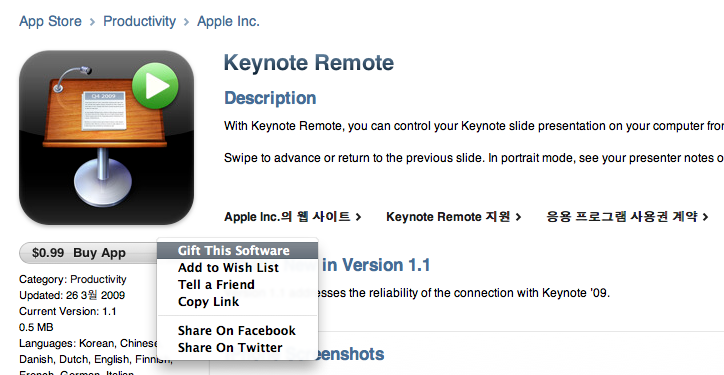Open Apple Inc.의 웹 사이트 link

[287, 217]
